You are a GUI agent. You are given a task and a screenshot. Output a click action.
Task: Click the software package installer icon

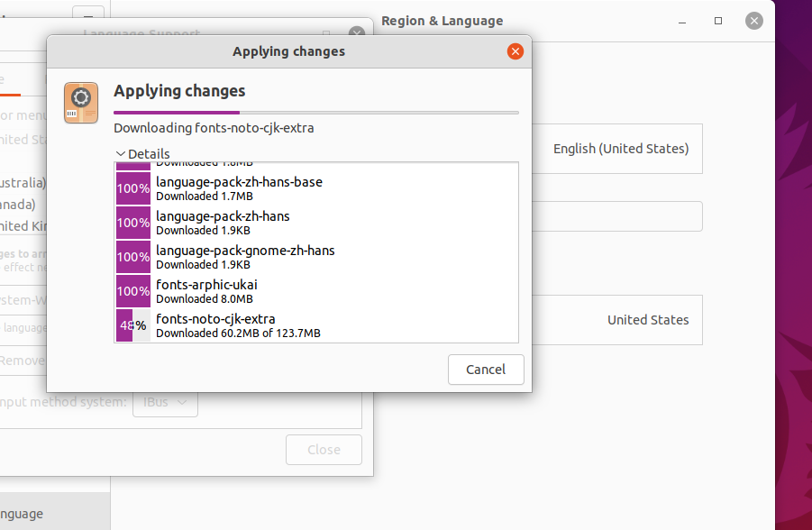pyautogui.click(x=81, y=103)
